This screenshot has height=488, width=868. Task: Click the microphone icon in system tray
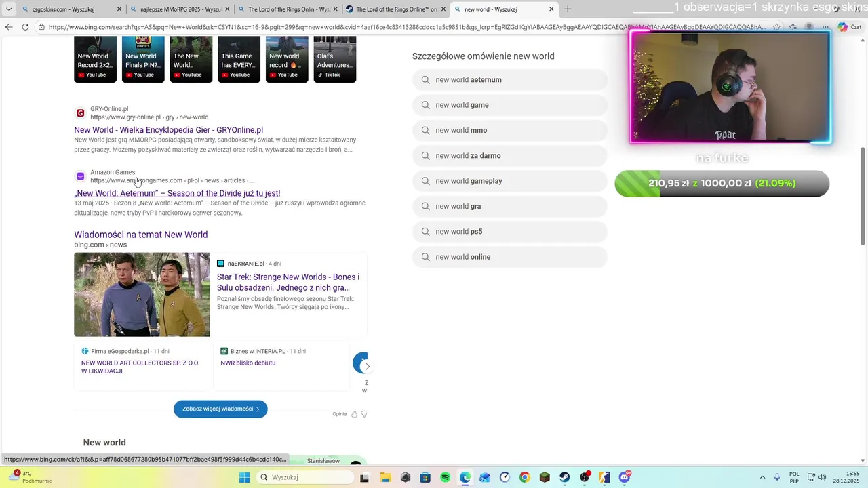[777, 477]
